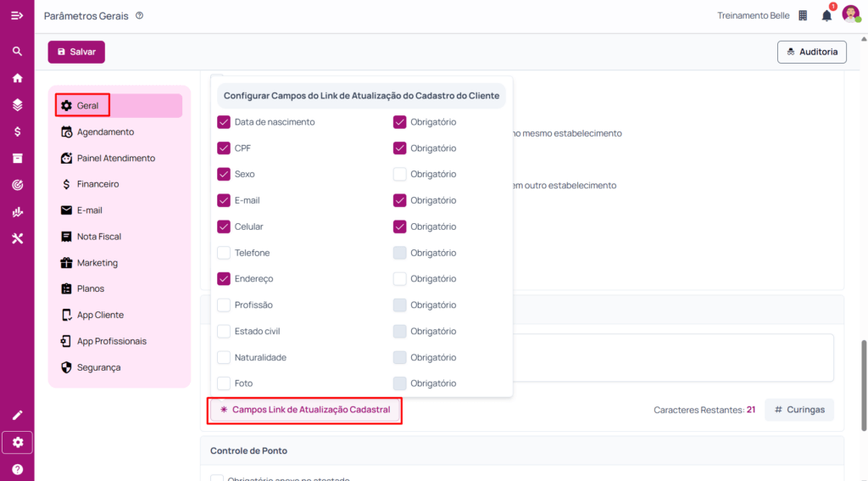Click the dollar sign sidebar icon
The width and height of the screenshot is (868, 481).
17,131
